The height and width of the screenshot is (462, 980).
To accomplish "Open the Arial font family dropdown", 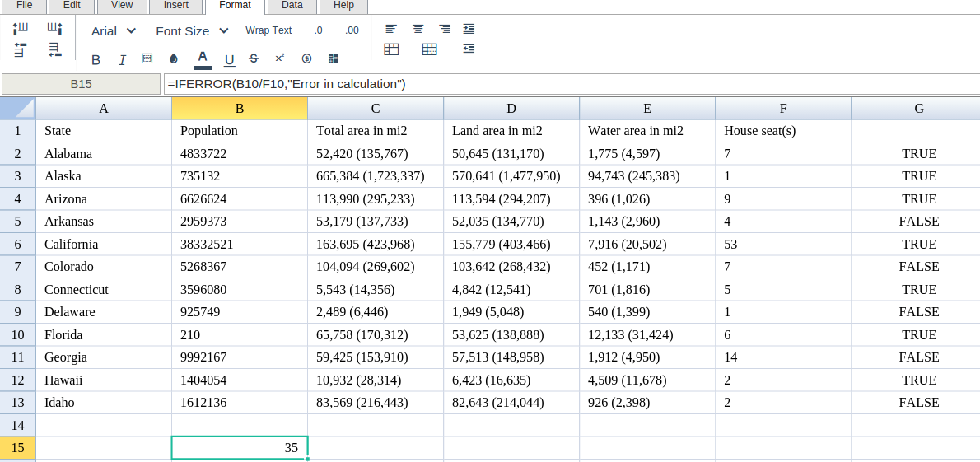I will (114, 30).
